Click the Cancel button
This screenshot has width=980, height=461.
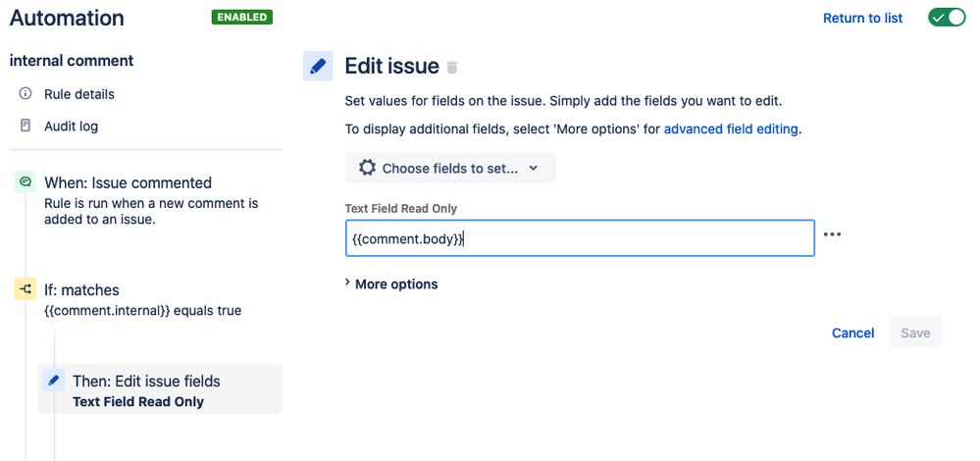[852, 333]
